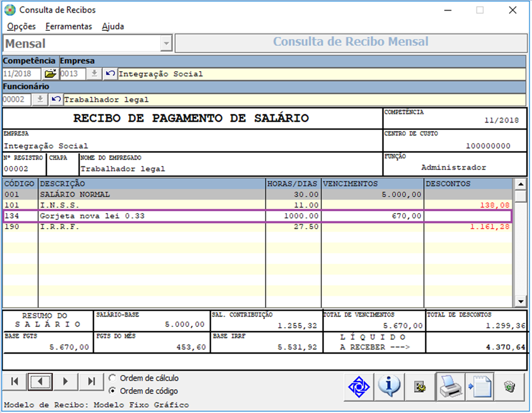The height and width of the screenshot is (413, 532).
Task: Click Sal. Contribuição value 1.255,32
Action: [297, 326]
